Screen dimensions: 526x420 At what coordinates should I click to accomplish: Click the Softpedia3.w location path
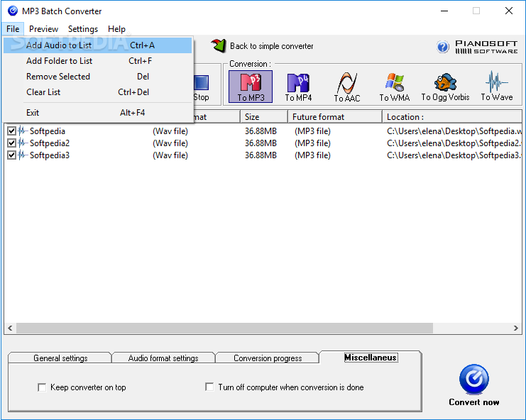click(454, 155)
